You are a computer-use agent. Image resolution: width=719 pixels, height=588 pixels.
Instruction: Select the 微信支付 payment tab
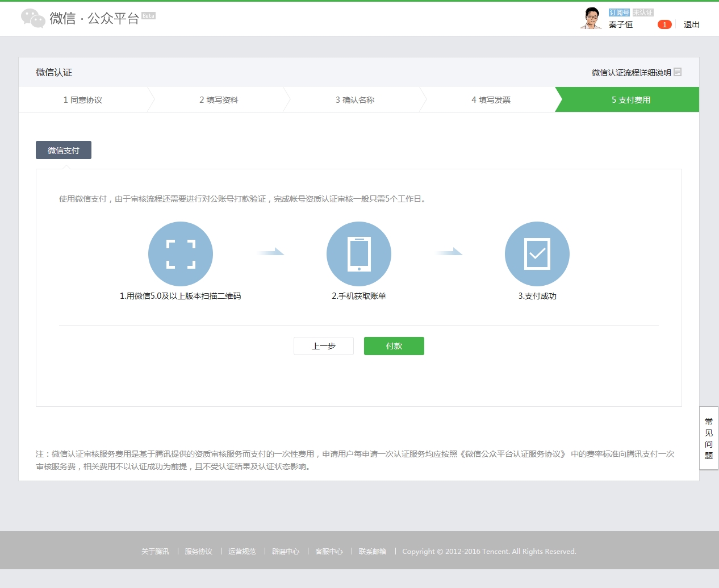[x=63, y=149]
